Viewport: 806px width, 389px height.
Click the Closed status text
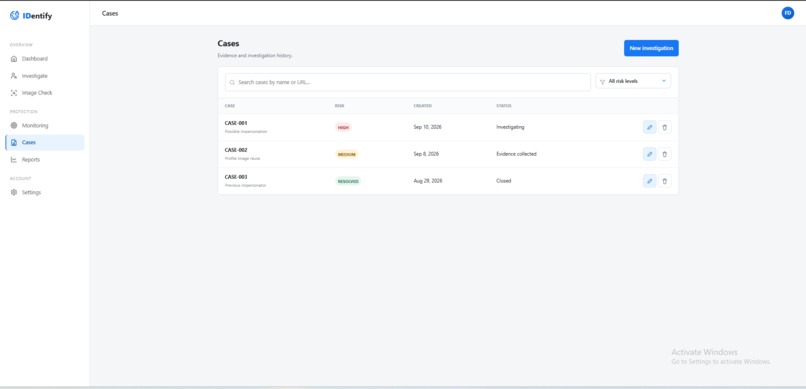point(503,181)
